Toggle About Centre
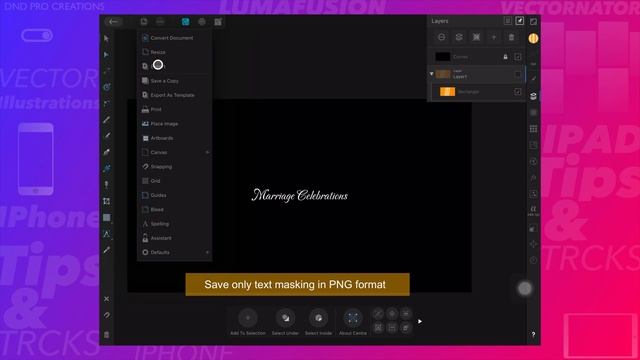The width and height of the screenshot is (640, 360). tap(353, 322)
